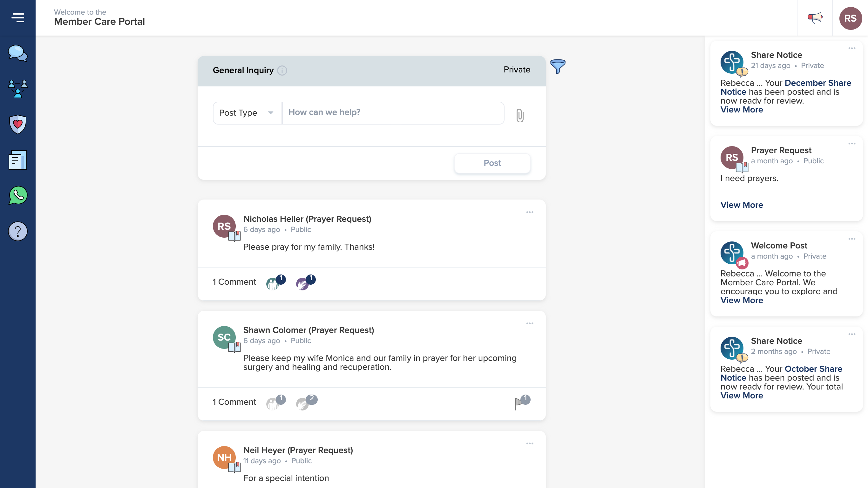Toggle praying hands reaction on Nicholas Heller post

coord(302,284)
